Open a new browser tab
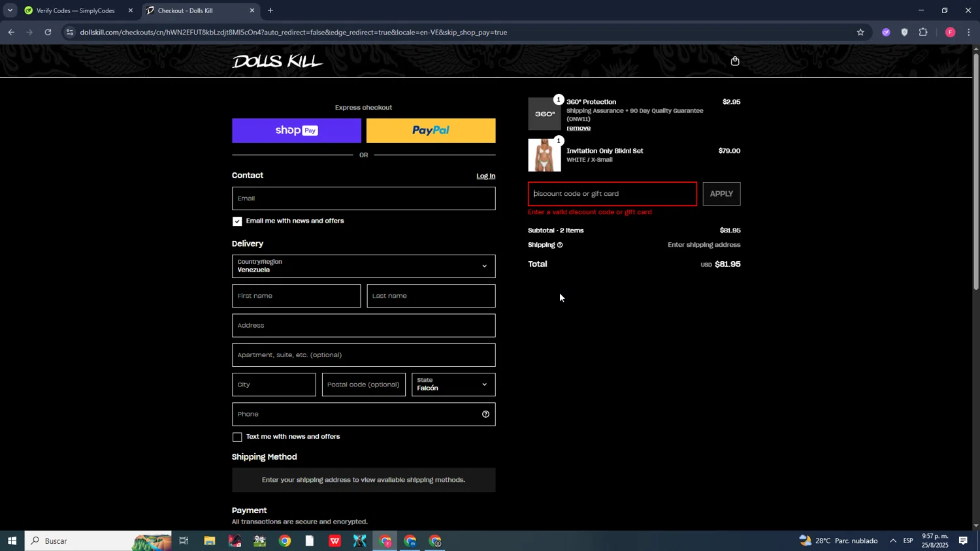Image resolution: width=980 pixels, height=551 pixels. pos(270,10)
